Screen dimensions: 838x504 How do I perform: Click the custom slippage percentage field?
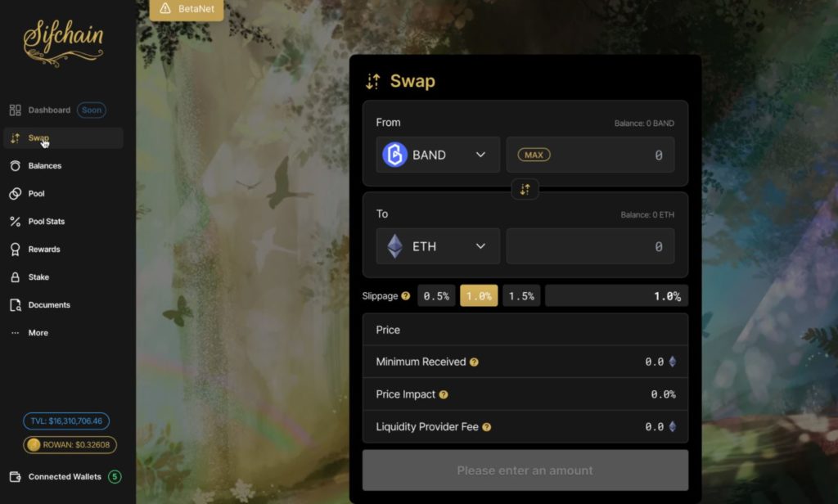[x=616, y=295]
